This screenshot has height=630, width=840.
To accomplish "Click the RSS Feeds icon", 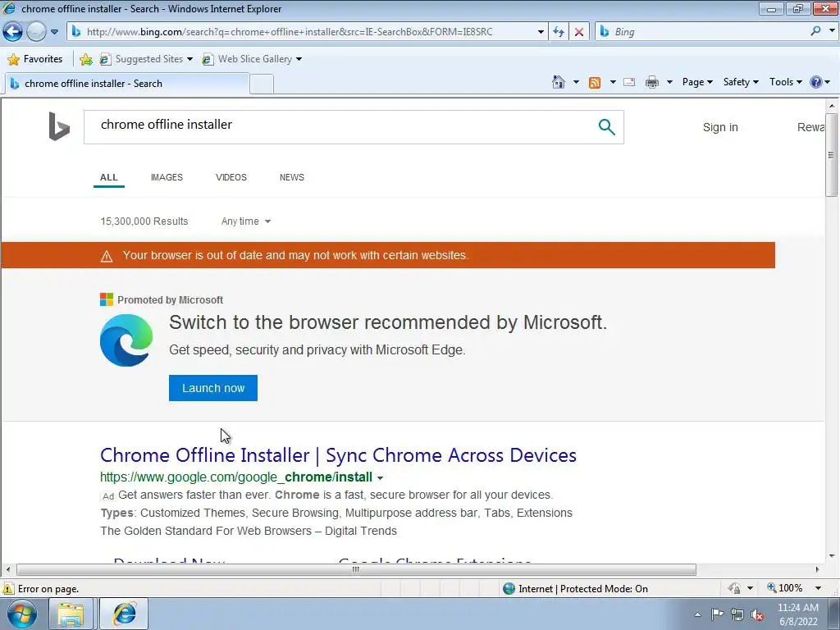I will tap(595, 82).
